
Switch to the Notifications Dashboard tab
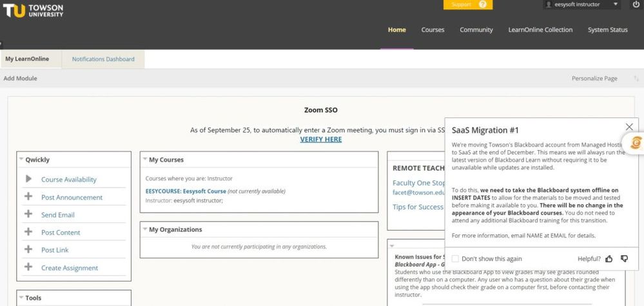(103, 59)
